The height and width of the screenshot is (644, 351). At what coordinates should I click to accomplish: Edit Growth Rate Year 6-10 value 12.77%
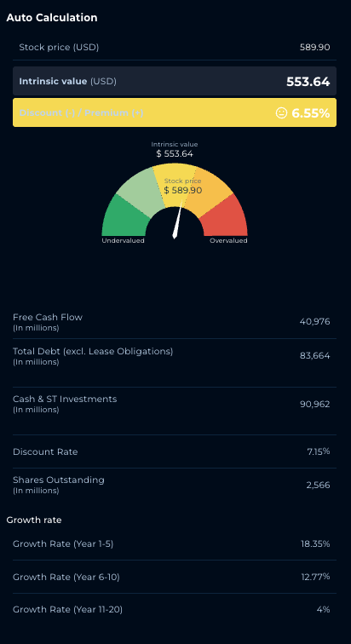[315, 577]
